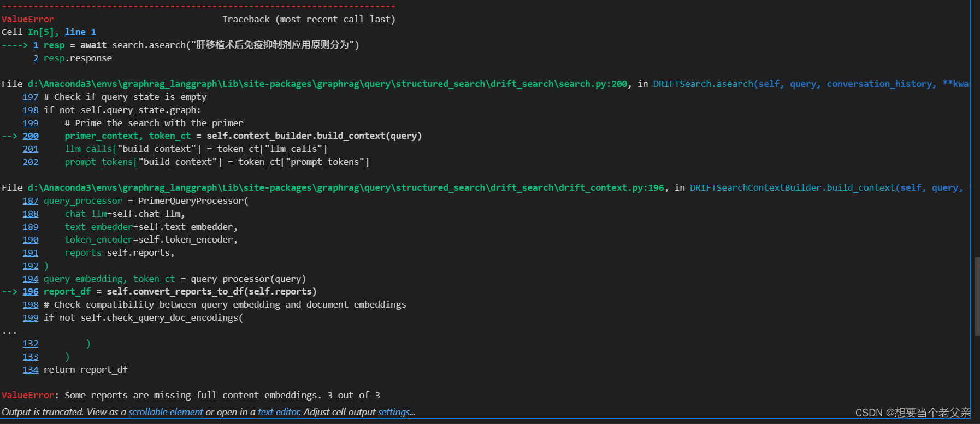Select line 191 link beside reports=self.reports
The image size is (980, 424).
[x=31, y=253]
